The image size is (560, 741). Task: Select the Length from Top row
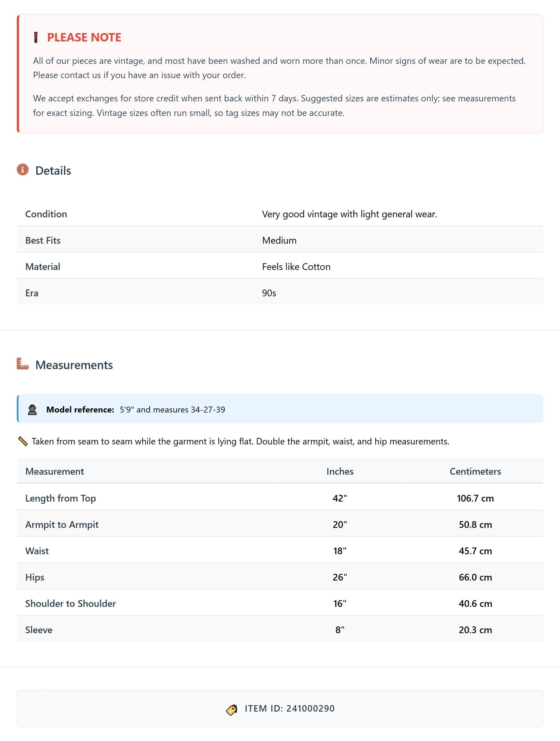pyautogui.click(x=280, y=498)
